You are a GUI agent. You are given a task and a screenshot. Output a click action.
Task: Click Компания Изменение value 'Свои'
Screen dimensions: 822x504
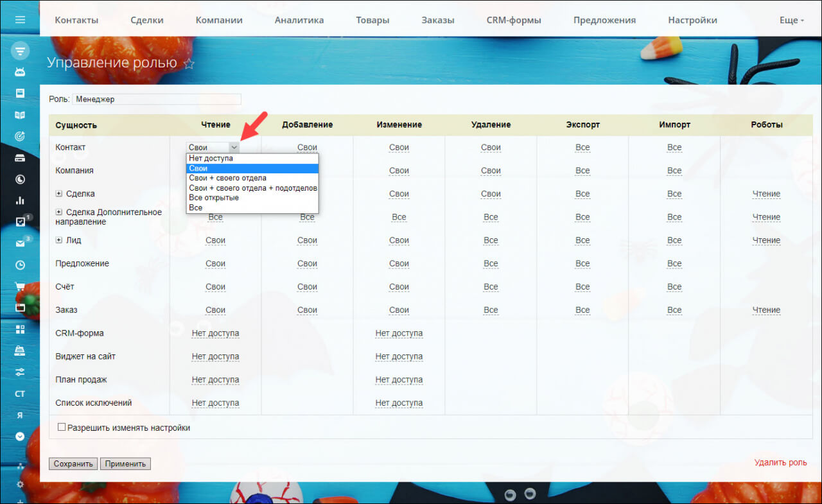coord(399,170)
